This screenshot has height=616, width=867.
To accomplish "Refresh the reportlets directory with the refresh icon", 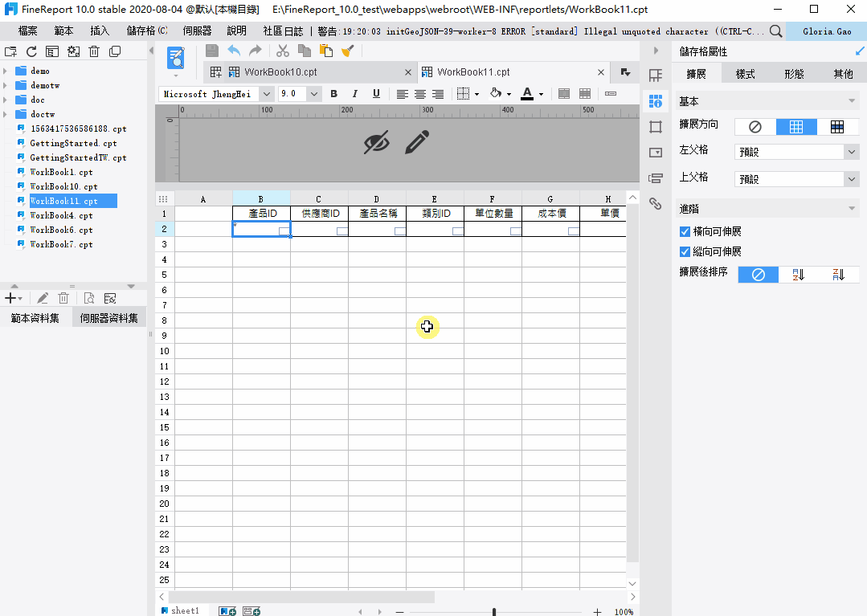I will 31,50.
